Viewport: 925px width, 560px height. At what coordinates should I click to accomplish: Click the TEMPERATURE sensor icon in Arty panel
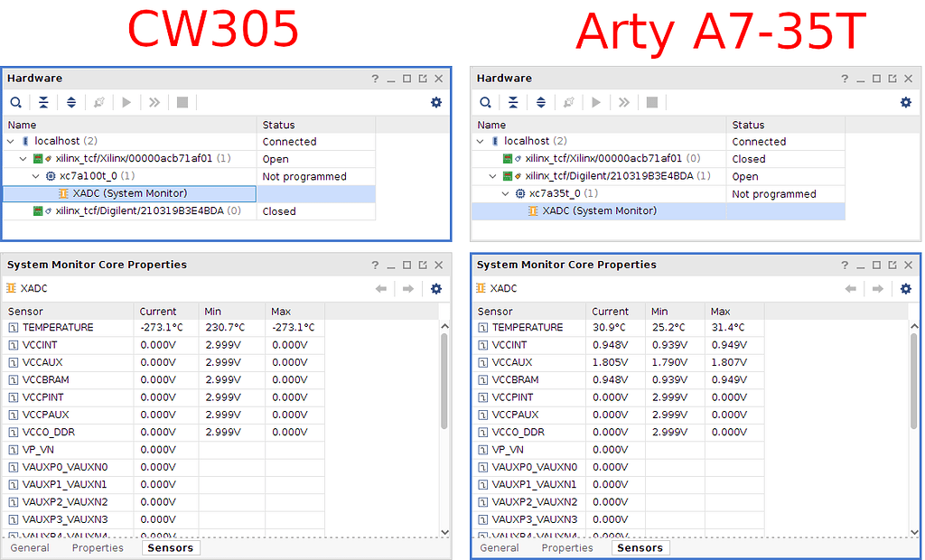point(481,327)
